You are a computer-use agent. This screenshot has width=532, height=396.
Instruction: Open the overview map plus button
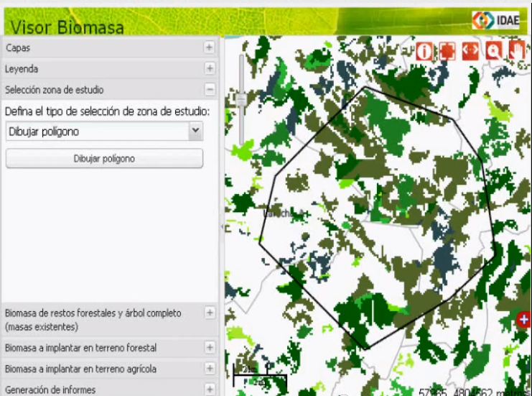pos(525,318)
